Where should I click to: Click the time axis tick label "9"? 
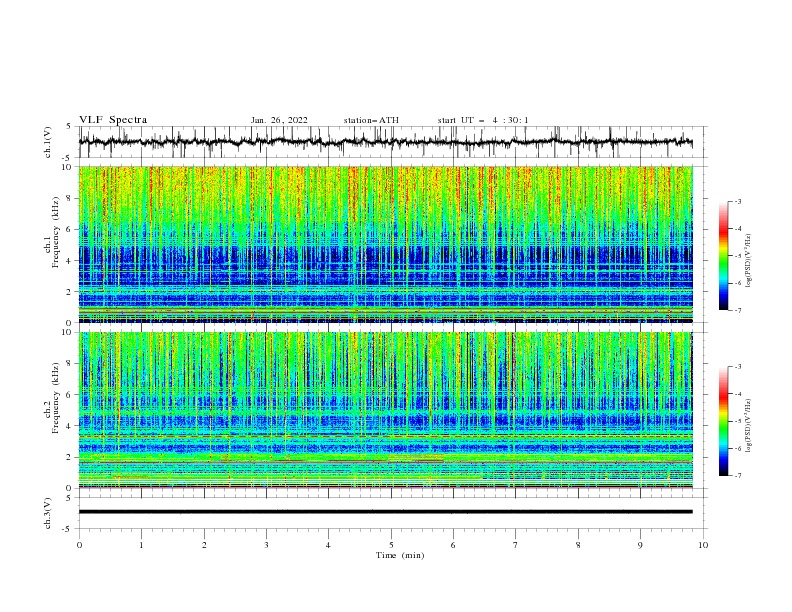[640, 545]
